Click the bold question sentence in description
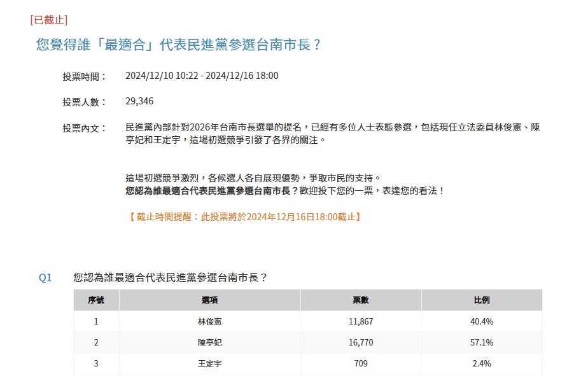 tap(212, 190)
